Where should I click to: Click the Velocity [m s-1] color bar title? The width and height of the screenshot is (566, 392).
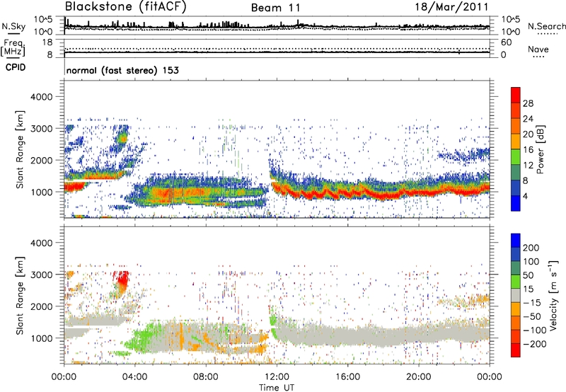coord(553,295)
